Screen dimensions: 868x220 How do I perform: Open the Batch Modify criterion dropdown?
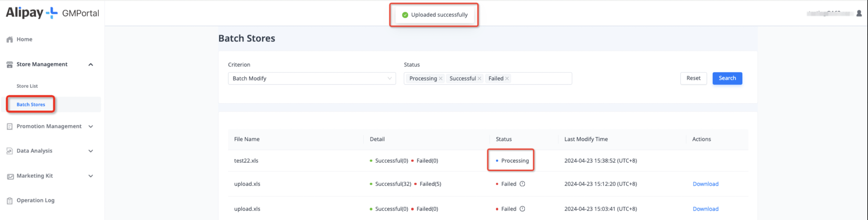click(x=311, y=79)
